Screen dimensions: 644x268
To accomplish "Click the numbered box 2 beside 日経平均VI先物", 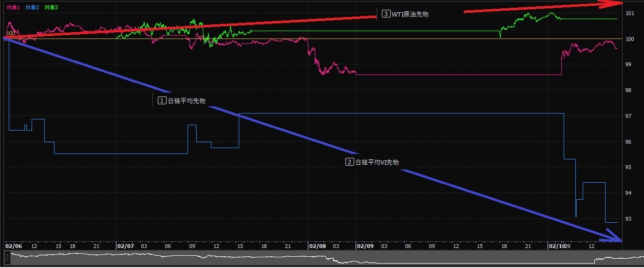I will coord(350,162).
